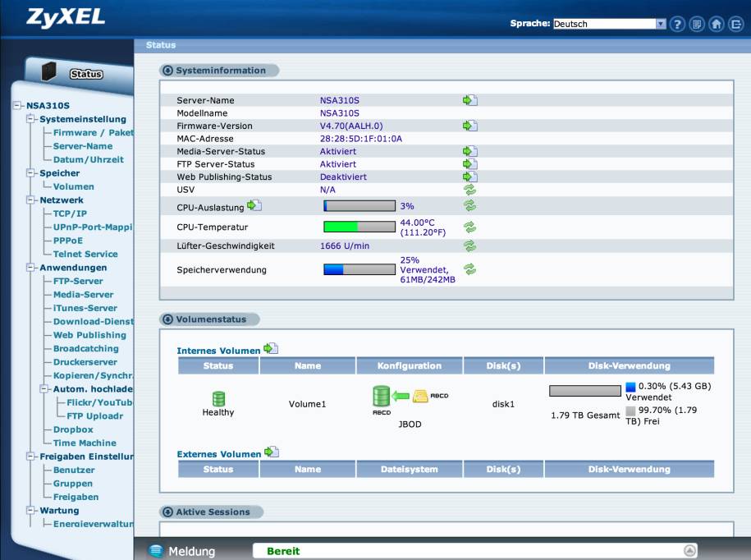Open Internes Volumen settings arrow icon
The width and height of the screenshot is (751, 560).
click(271, 349)
